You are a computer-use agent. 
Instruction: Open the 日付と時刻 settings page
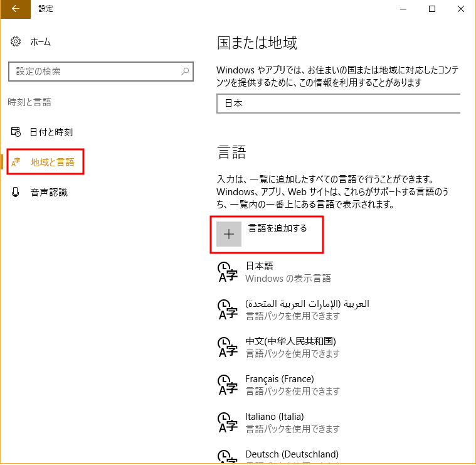point(51,132)
